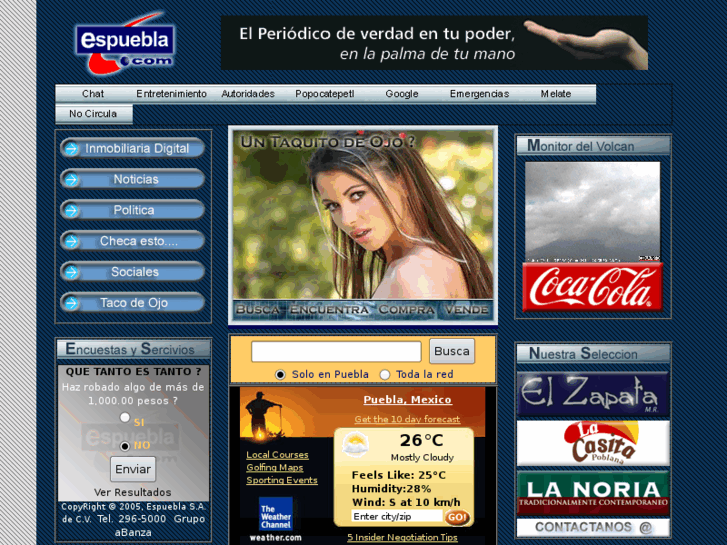Click the Coca-Cola logo ad
Screen dimensions: 727x545
click(x=593, y=287)
